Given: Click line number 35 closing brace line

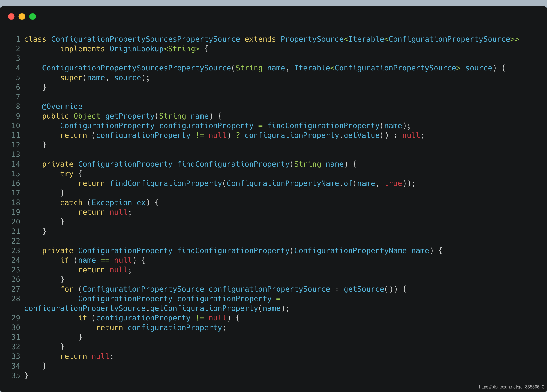Looking at the screenshot, I should (x=16, y=376).
